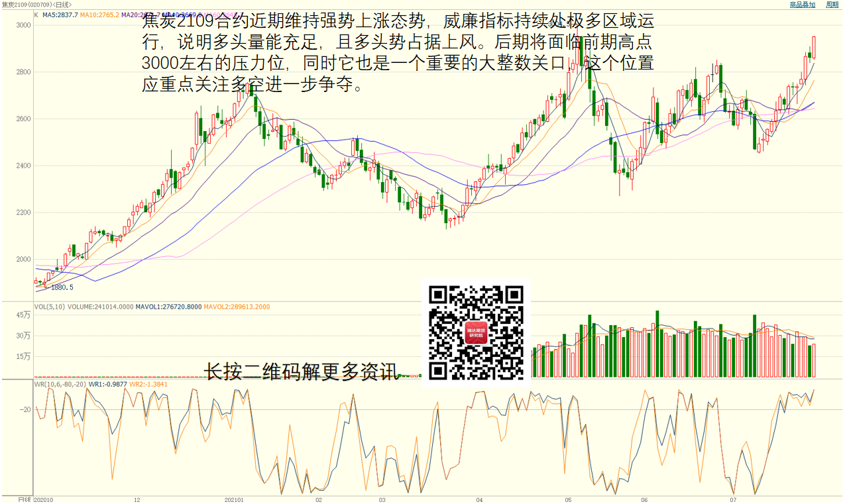Select the MAVOL1:276720.8000 label
Screen dimensions: 849x504
click(168, 307)
